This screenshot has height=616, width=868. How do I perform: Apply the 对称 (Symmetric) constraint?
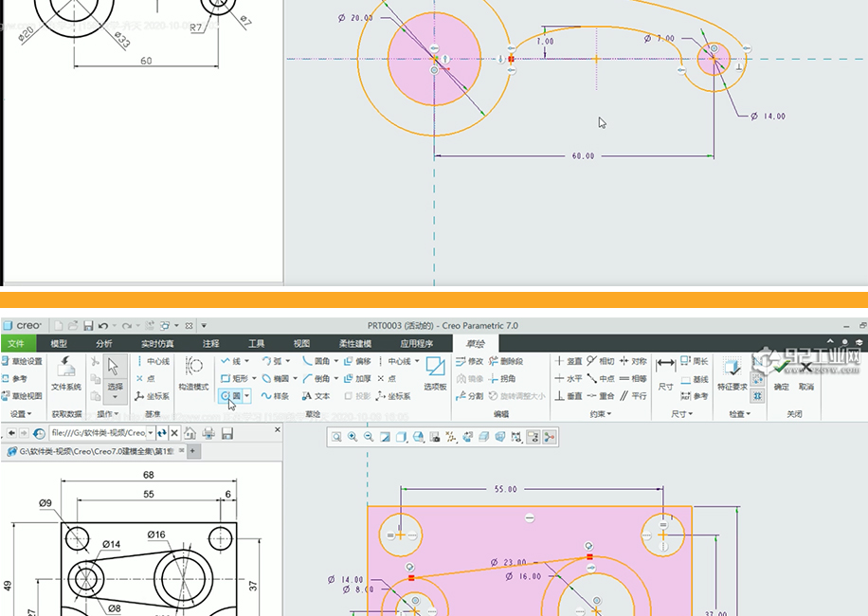tap(633, 361)
